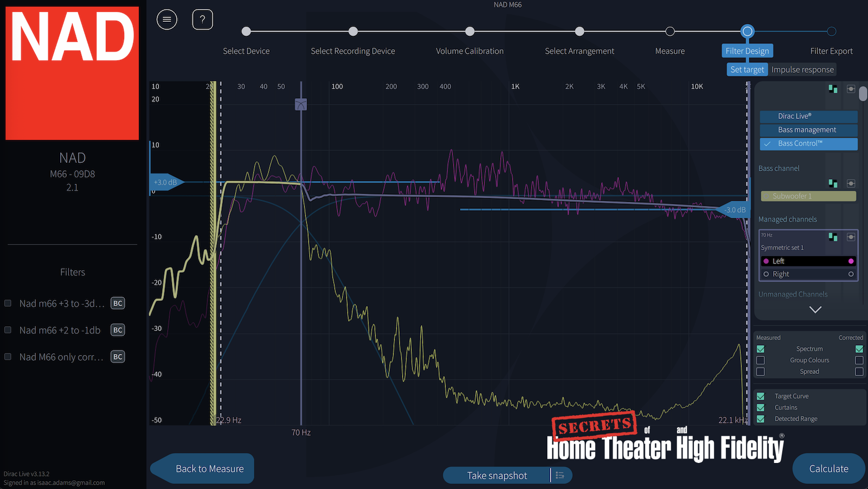Viewport: 868px width, 489px height.
Task: Click left curtain at 22.9 Hz
Action: (x=213, y=253)
